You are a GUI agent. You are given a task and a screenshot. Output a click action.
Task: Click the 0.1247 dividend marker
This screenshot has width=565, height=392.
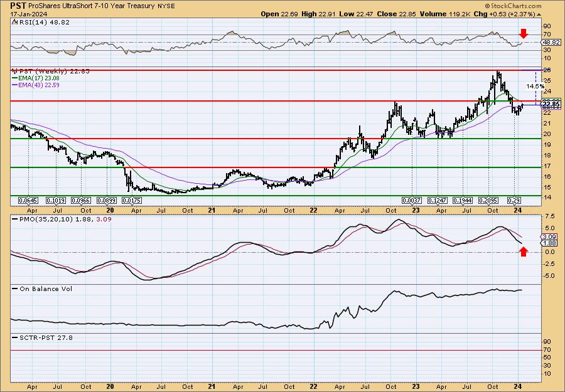(438, 200)
